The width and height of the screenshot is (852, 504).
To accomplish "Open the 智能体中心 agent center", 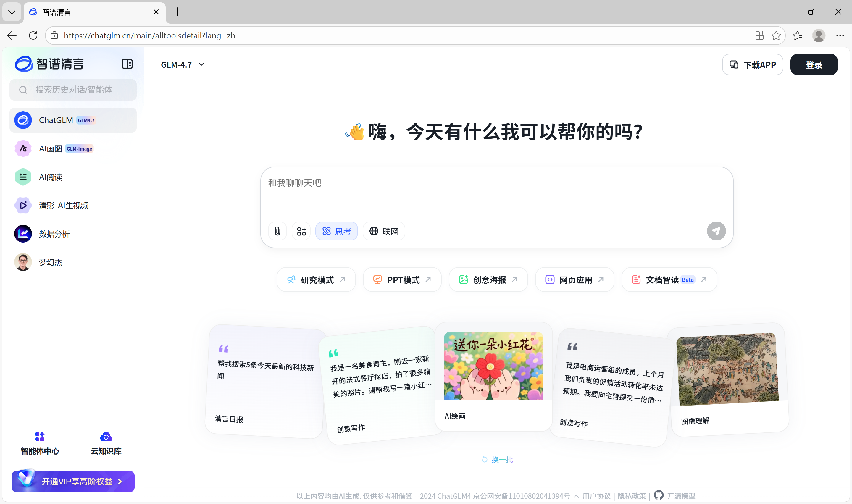I will point(39,442).
